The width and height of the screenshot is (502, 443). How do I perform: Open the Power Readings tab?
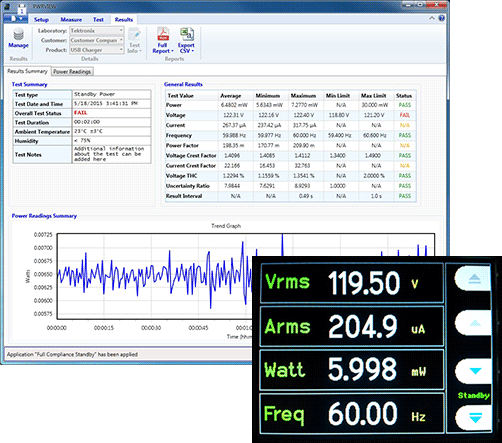coord(72,71)
